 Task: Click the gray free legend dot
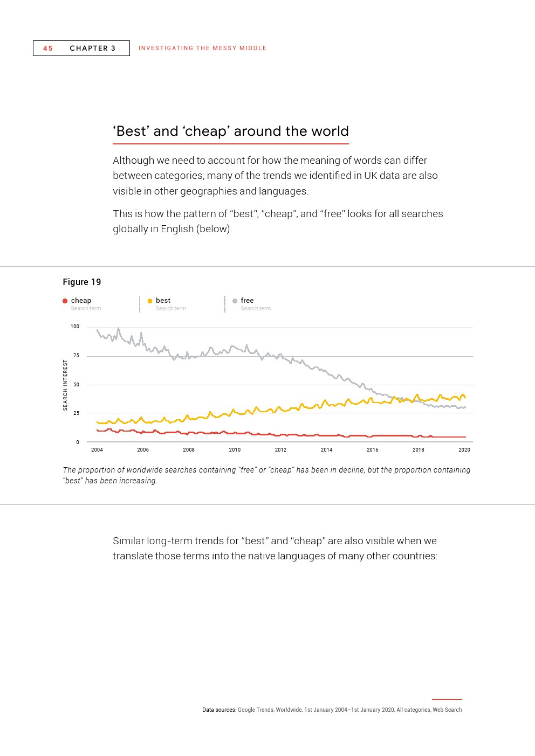235,301
